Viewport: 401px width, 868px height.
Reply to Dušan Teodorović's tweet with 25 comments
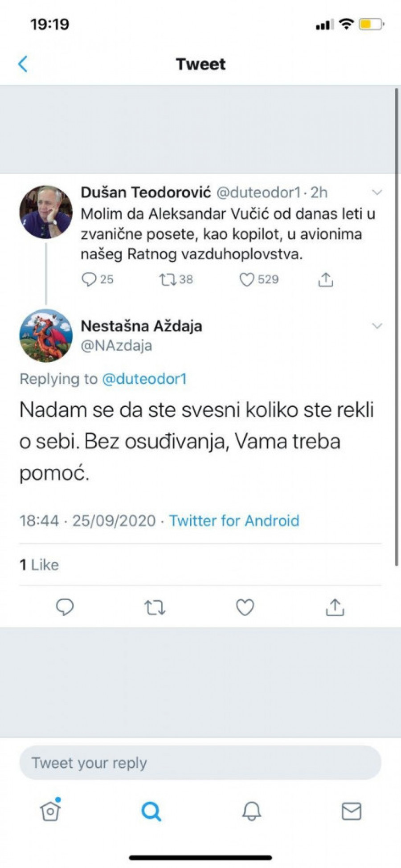pyautogui.click(x=89, y=279)
